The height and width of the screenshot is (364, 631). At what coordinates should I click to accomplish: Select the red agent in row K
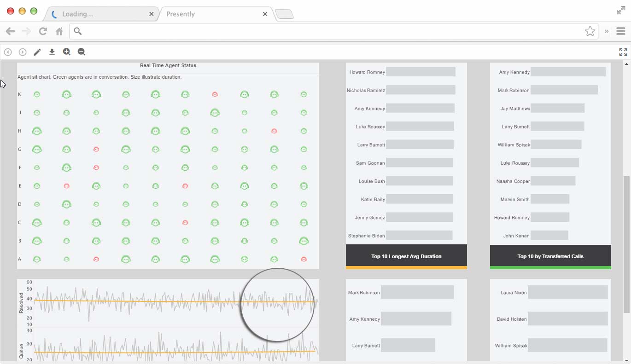pyautogui.click(x=215, y=94)
